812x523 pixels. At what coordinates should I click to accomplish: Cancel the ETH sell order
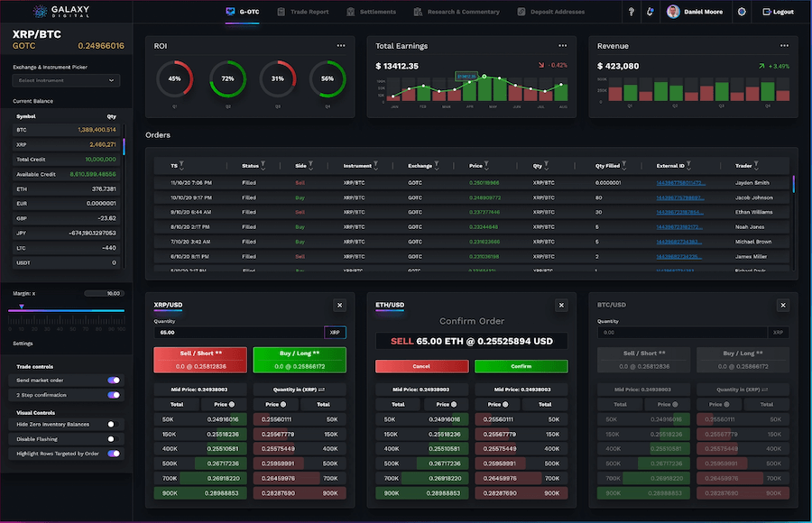click(421, 366)
